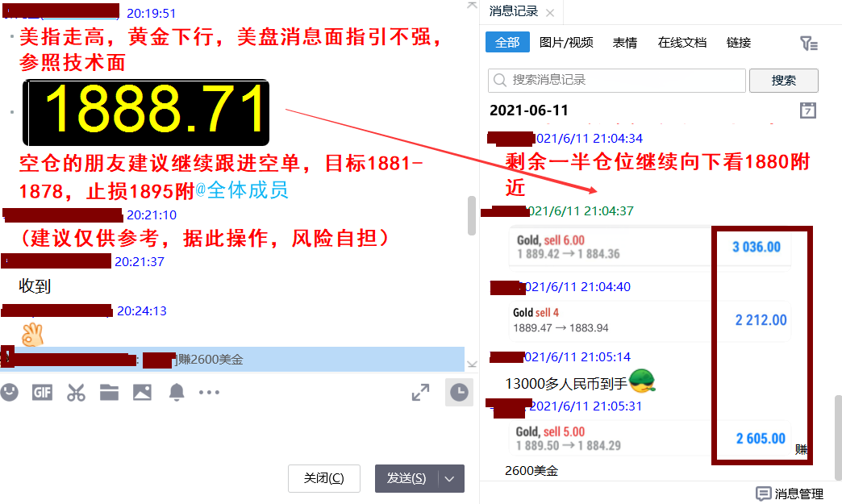Click the bell notification icon
Viewport: 842px width, 504px height.
[177, 393]
